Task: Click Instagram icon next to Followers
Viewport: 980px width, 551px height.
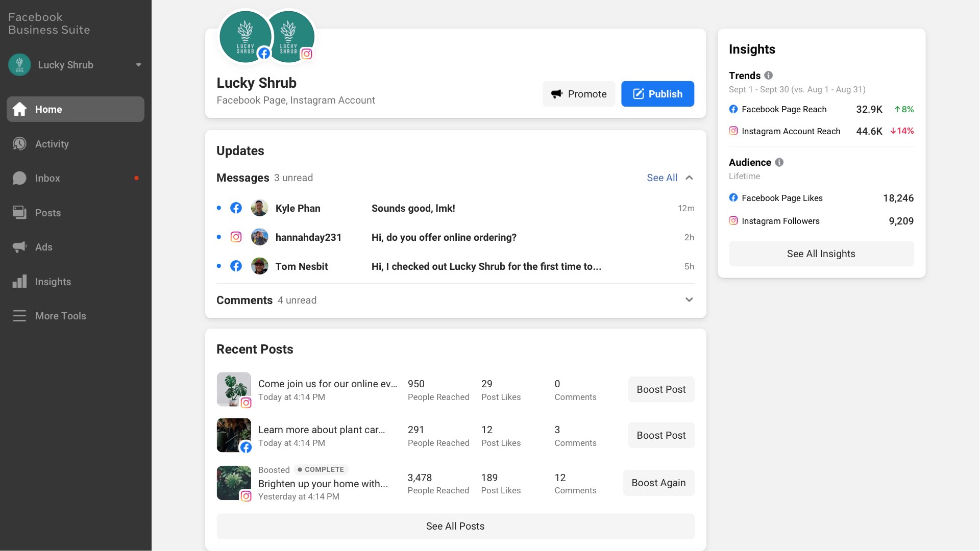Action: click(x=733, y=220)
